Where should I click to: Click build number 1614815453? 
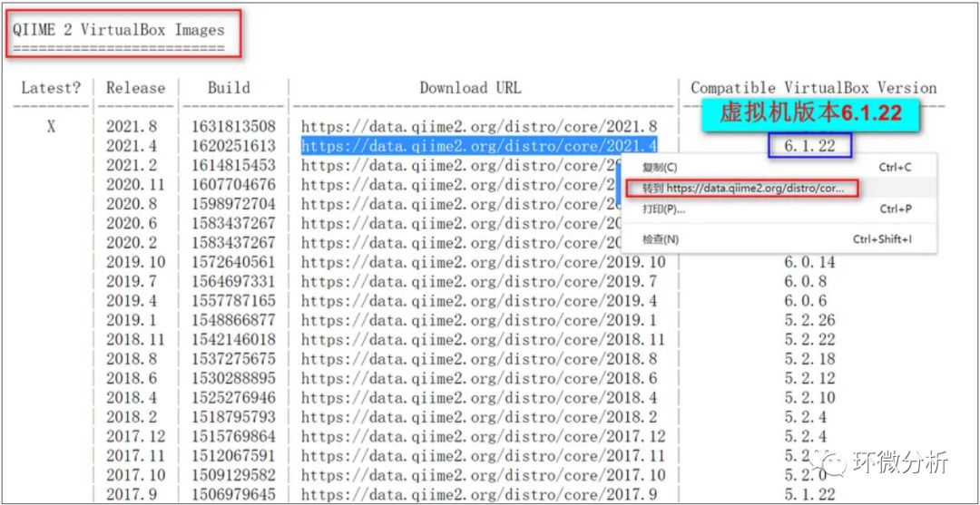[x=233, y=165]
